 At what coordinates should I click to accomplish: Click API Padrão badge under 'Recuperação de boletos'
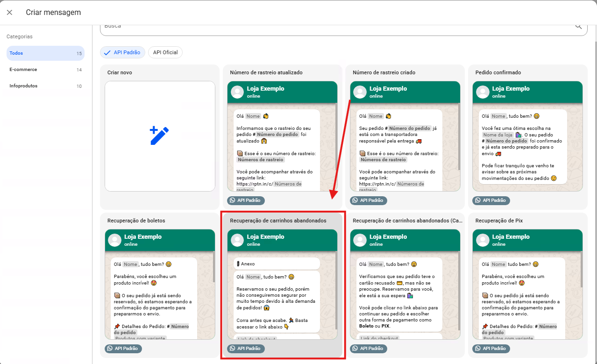pos(123,349)
